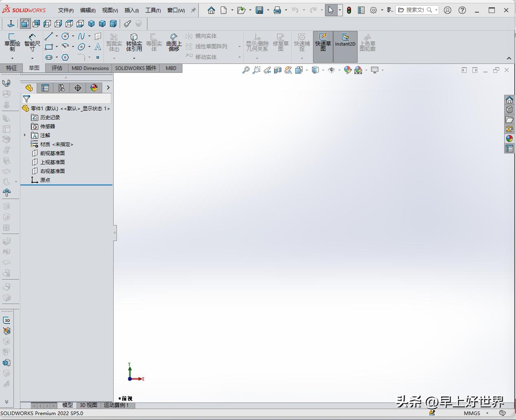Screen dimensions: 516x420
Task: Select the 修复草图 tool
Action: pos(281,42)
